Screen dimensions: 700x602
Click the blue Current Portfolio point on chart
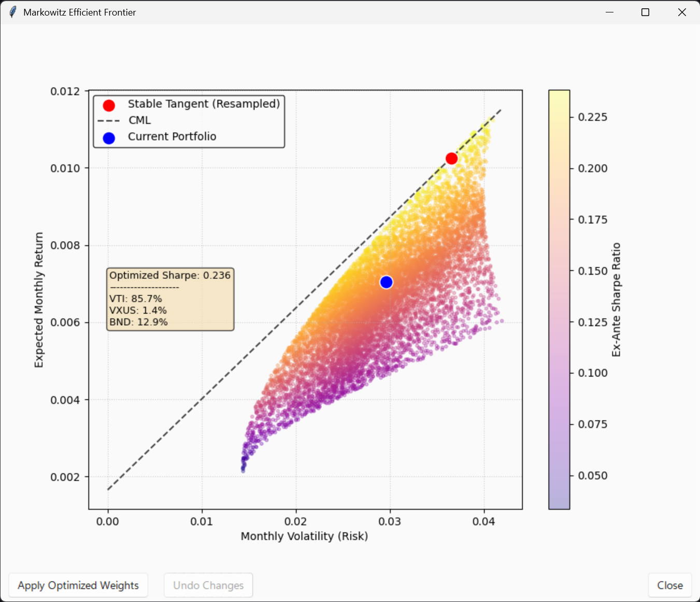386,282
